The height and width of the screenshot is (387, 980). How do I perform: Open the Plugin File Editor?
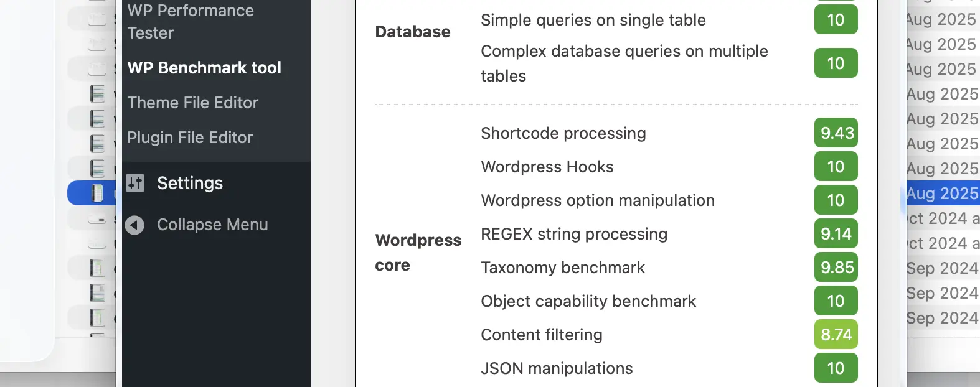pyautogui.click(x=190, y=138)
